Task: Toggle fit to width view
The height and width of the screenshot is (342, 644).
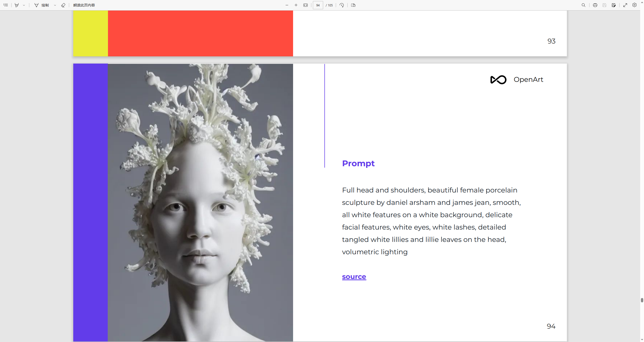Action: pyautogui.click(x=305, y=5)
